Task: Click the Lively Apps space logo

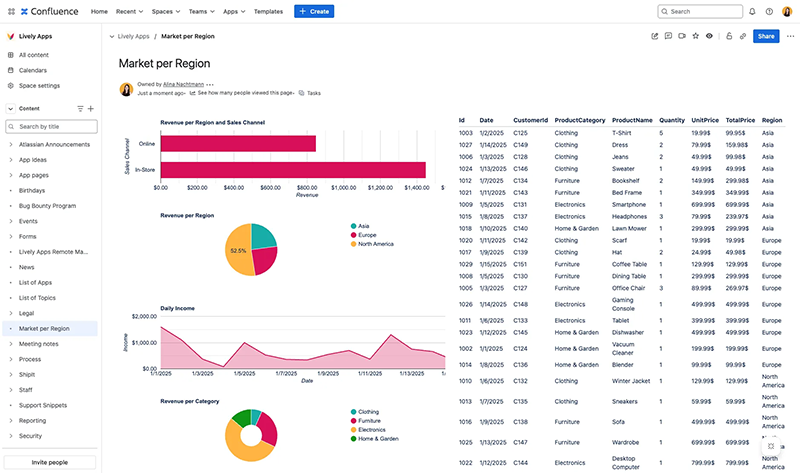Action: [x=10, y=36]
